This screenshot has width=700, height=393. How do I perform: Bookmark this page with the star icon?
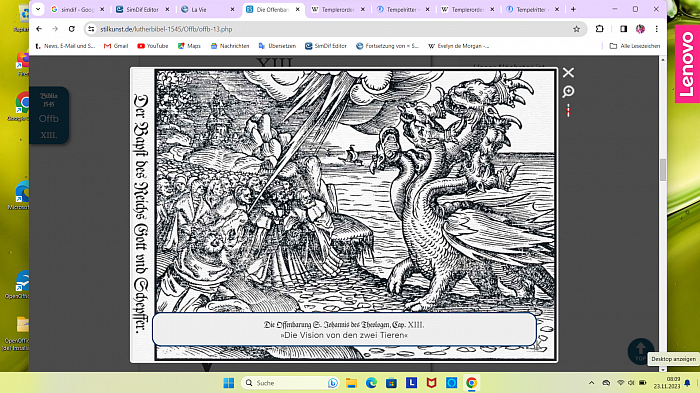click(576, 29)
